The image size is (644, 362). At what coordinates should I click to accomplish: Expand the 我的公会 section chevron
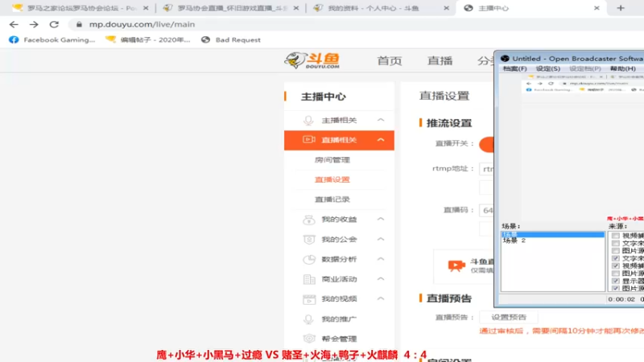[381, 239]
